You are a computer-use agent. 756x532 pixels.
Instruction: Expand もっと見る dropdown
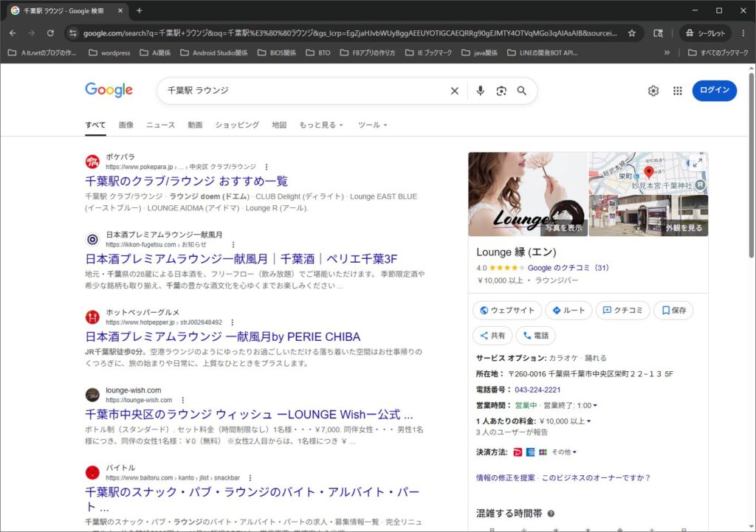tap(321, 125)
